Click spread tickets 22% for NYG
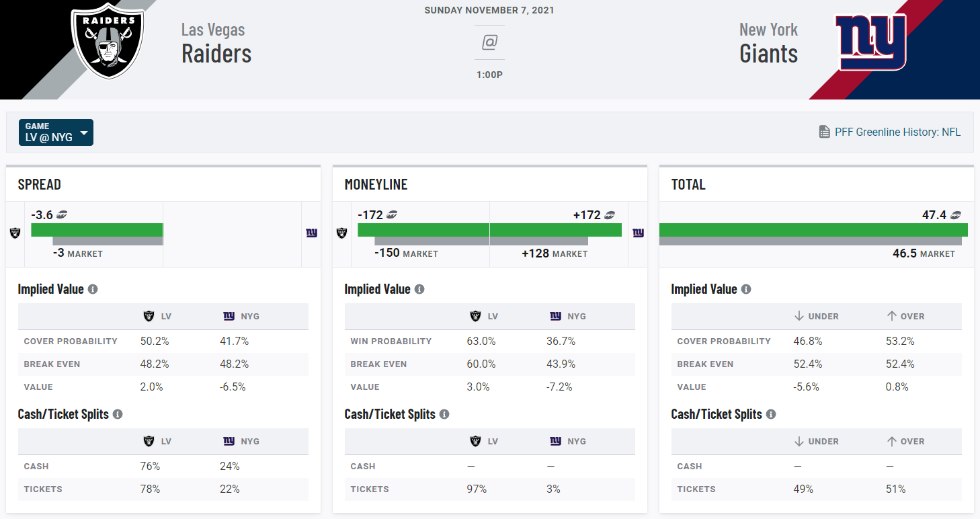 (230, 489)
